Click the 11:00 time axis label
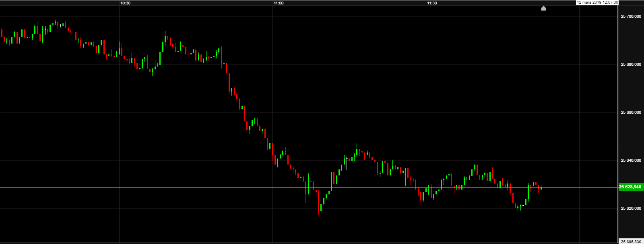Screen dimensions: 644x244 [x=279, y=3]
